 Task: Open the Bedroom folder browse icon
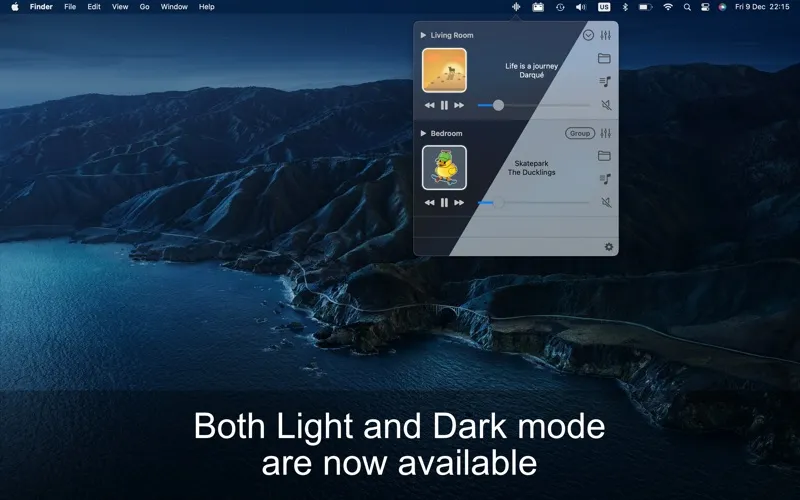604,156
